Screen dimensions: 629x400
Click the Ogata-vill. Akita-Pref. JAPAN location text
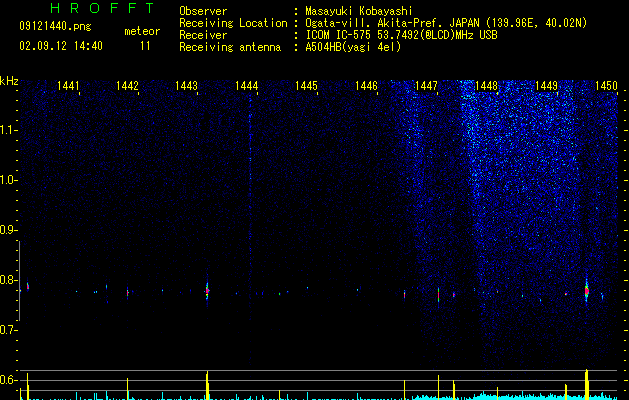coord(446,23)
